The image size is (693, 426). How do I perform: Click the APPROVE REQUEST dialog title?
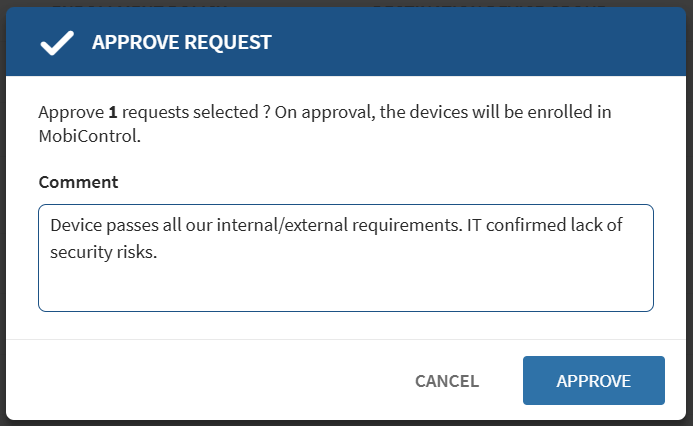click(181, 43)
